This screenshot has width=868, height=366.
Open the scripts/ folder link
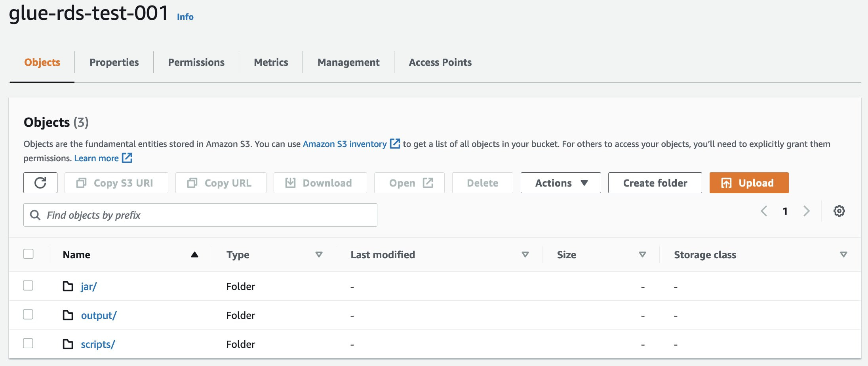tap(98, 344)
